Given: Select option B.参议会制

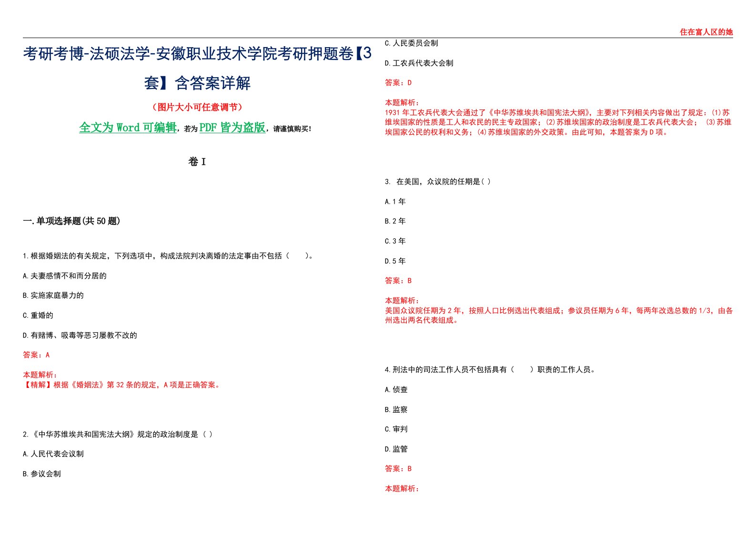Looking at the screenshot, I should (42, 474).
